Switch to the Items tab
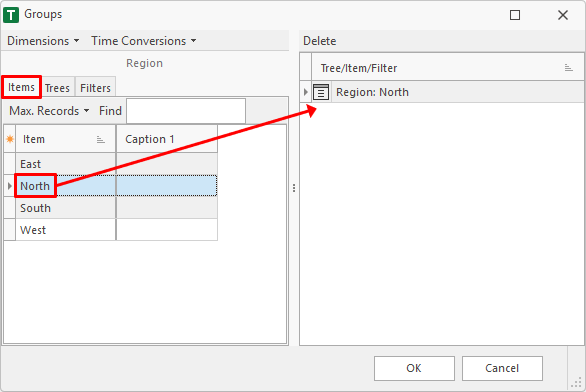This screenshot has width=586, height=392. tap(21, 87)
